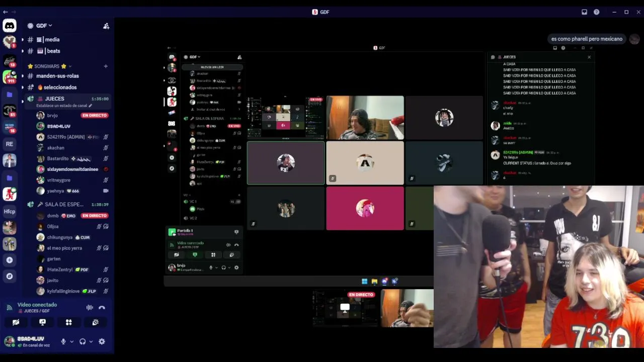The height and width of the screenshot is (362, 644).
Task: Toggle noise suppression waveform icon
Action: (x=90, y=308)
